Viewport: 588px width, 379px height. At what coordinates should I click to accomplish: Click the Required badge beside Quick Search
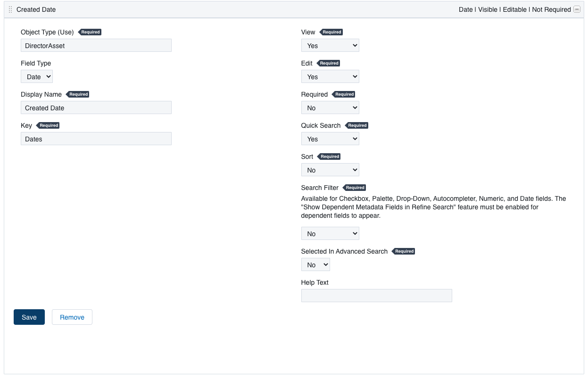tap(357, 125)
